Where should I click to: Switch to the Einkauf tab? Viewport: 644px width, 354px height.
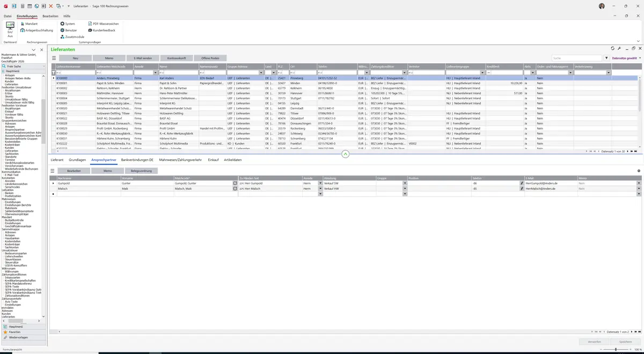pos(214,160)
